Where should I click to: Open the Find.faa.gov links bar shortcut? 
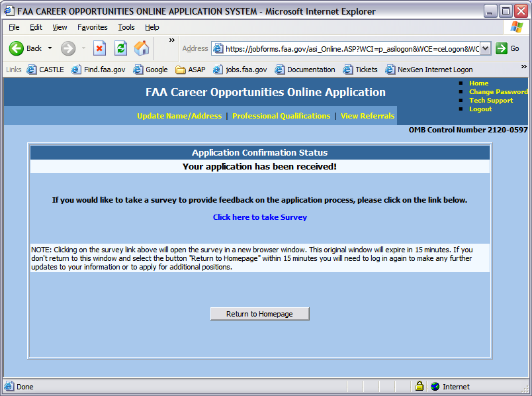[x=99, y=70]
